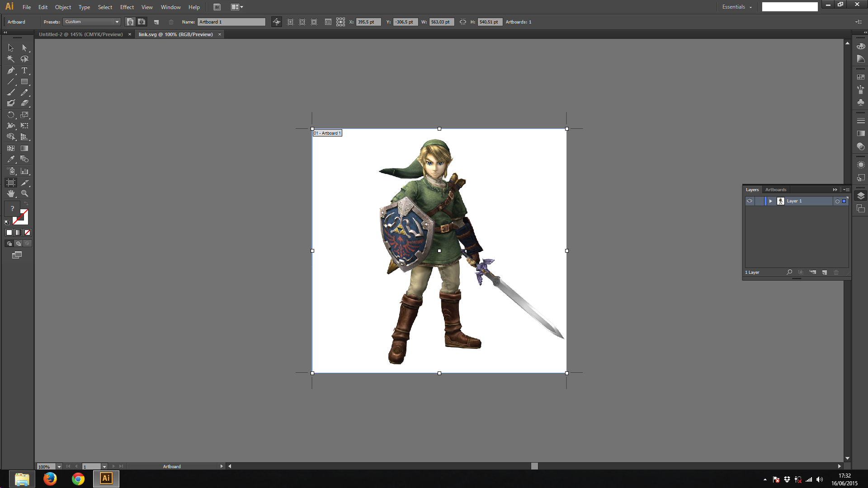Open the artboard navigation dropdown arrow

coord(104,467)
